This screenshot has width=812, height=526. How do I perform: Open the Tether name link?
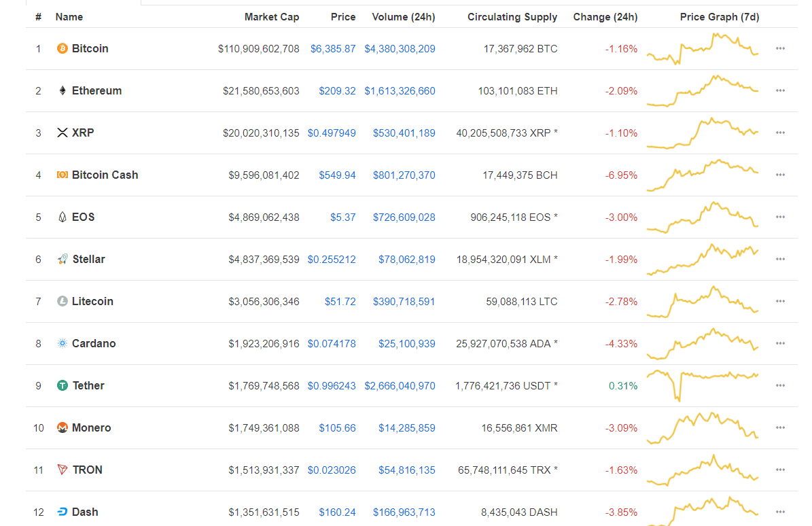coord(88,386)
